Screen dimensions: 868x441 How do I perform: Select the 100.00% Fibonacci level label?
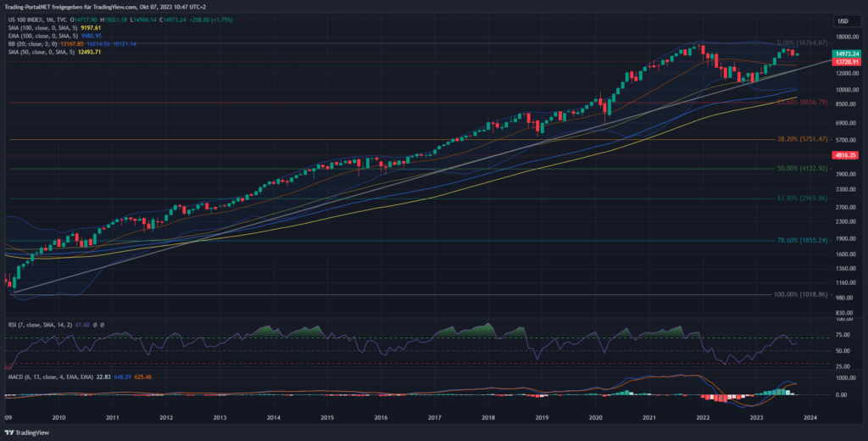(x=801, y=294)
